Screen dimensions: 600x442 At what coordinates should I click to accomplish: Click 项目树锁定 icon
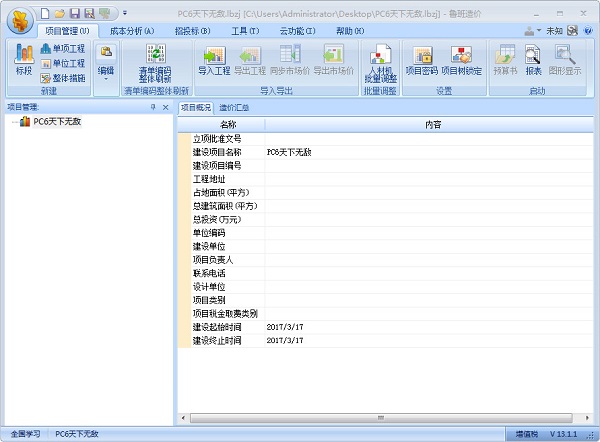pyautogui.click(x=461, y=60)
